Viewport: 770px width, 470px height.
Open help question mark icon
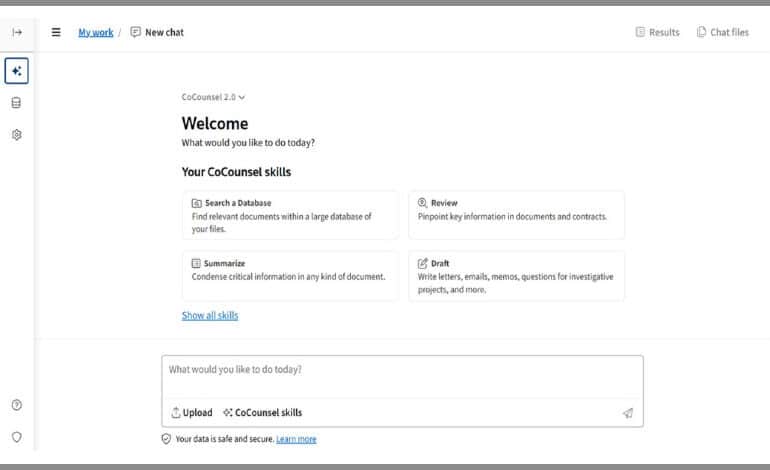click(x=17, y=405)
